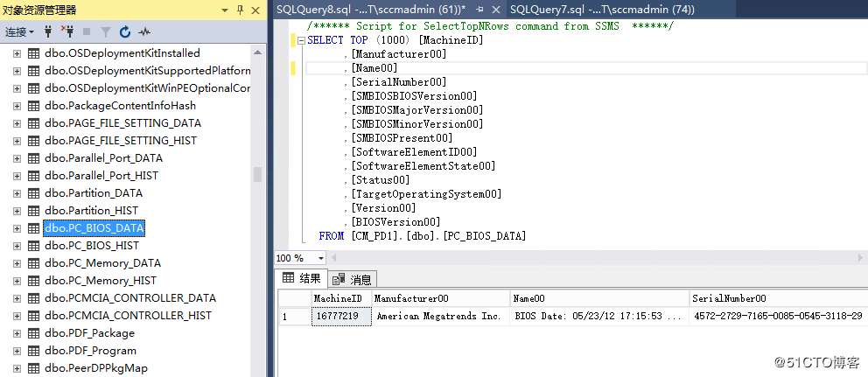The image size is (868, 377).
Task: Expand dbo.PAGE_FILE_SETTING_DATA node
Action: [17, 123]
